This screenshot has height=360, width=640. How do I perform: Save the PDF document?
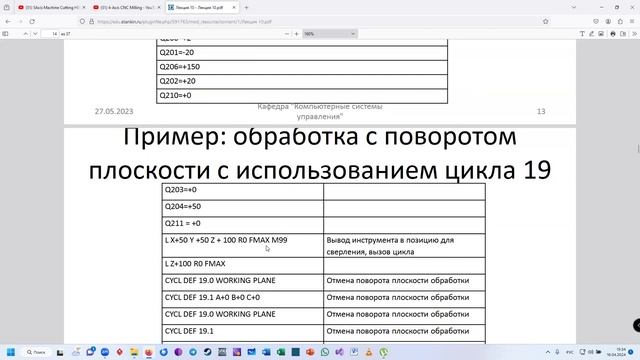pos(623,34)
